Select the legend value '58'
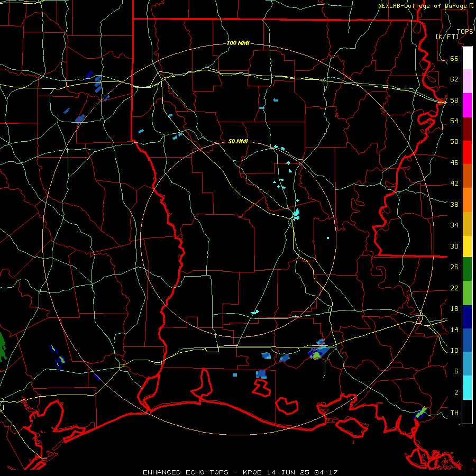The image size is (476, 476). [454, 100]
